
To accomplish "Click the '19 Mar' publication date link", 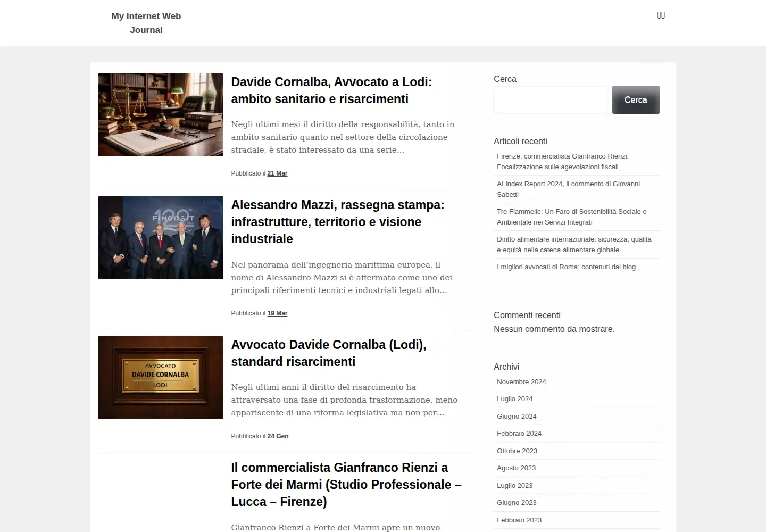I will (277, 313).
